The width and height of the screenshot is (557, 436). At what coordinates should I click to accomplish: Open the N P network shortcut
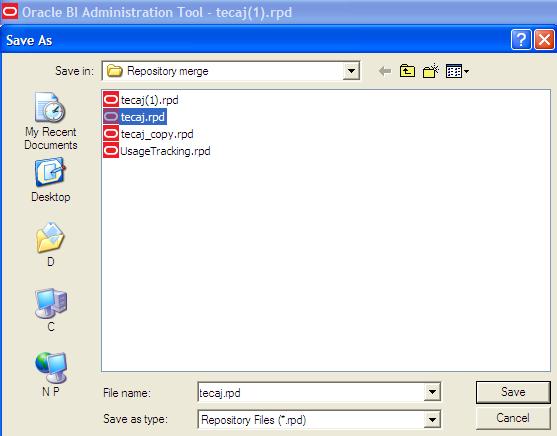click(x=51, y=374)
